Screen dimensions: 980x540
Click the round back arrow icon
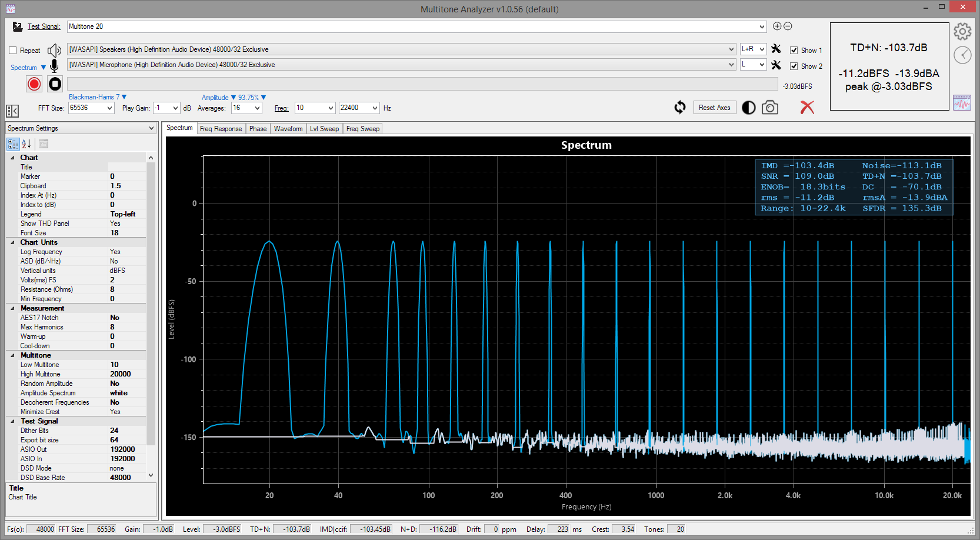coord(962,55)
